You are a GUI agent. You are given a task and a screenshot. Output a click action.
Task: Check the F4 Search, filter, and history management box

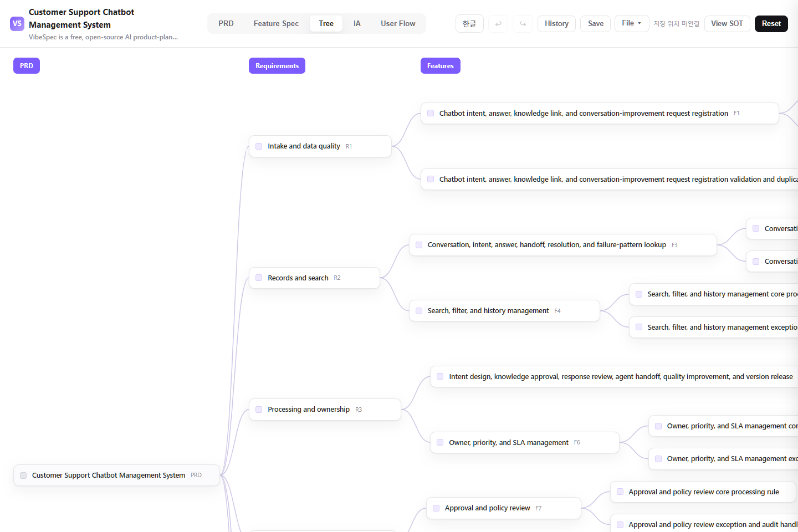(419, 311)
